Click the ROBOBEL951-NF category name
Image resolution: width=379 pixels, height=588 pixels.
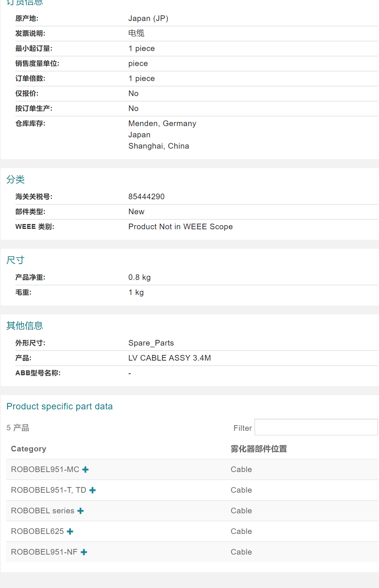[44, 552]
